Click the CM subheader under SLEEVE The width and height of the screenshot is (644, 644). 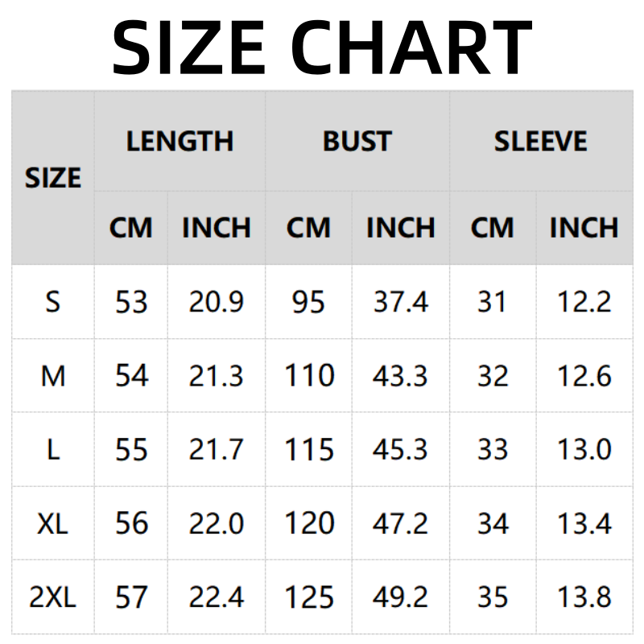(492, 228)
